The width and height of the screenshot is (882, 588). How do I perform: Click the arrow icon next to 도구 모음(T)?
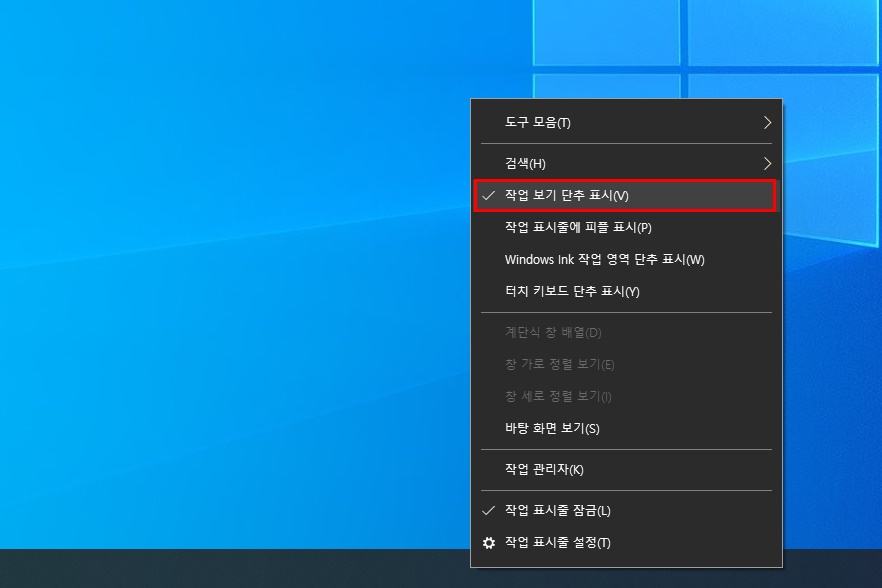pos(768,122)
